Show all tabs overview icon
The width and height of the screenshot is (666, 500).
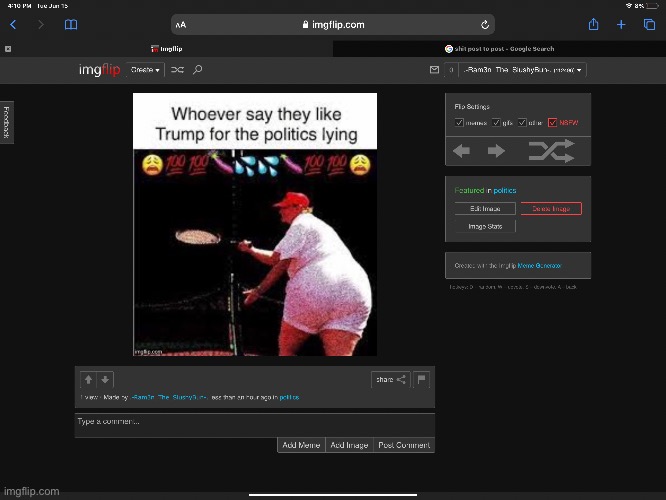[649, 25]
